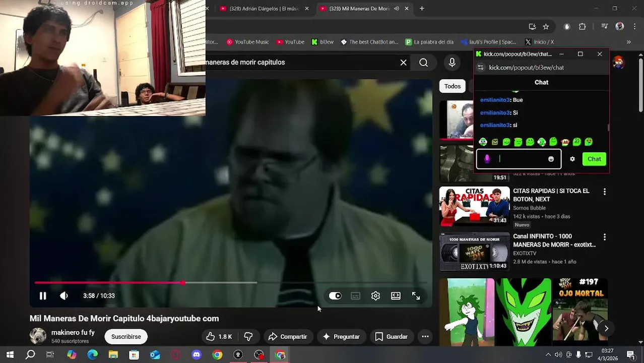Open the Chrome extensions puzzle icon

point(583,27)
